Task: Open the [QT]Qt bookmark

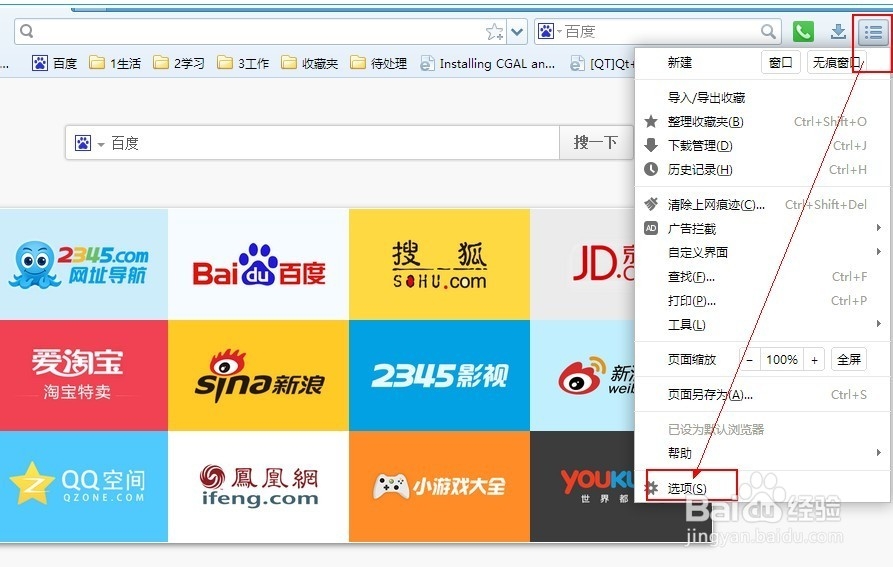Action: 602,63
